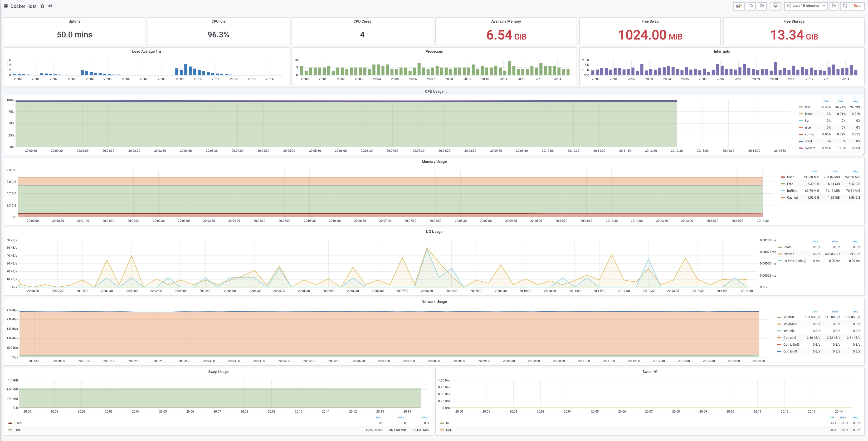The image size is (868, 441).
Task: Save the dashboard with the disk icon
Action: [x=750, y=6]
